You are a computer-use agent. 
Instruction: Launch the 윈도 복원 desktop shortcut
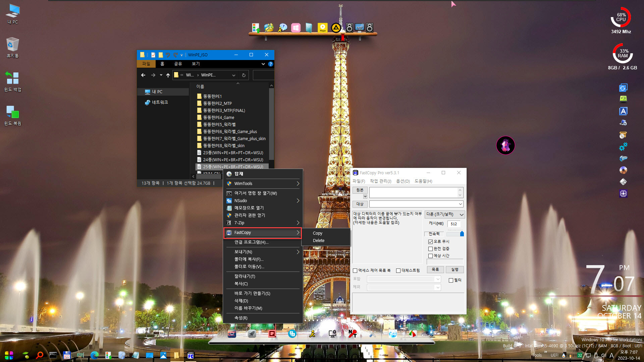13,115
